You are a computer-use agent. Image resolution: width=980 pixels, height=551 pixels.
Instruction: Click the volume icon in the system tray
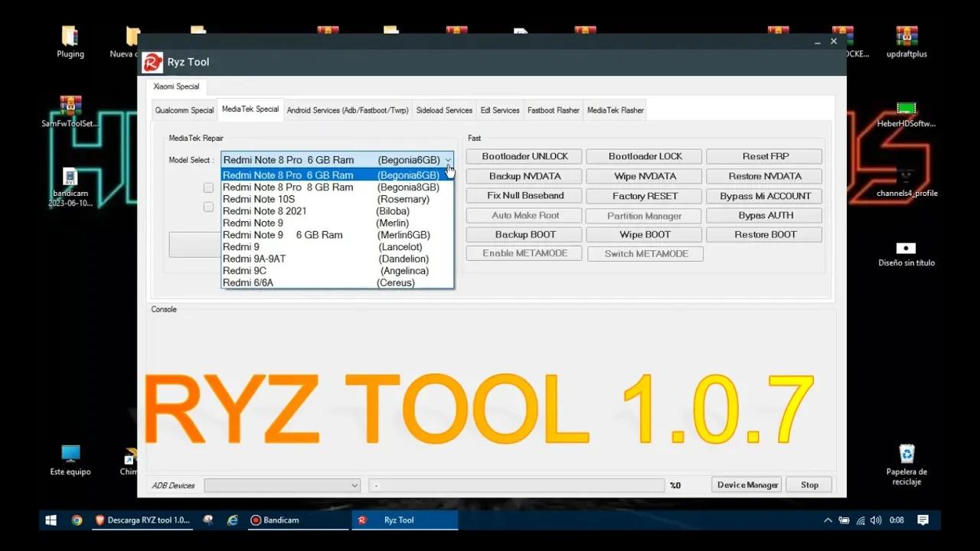tap(875, 520)
